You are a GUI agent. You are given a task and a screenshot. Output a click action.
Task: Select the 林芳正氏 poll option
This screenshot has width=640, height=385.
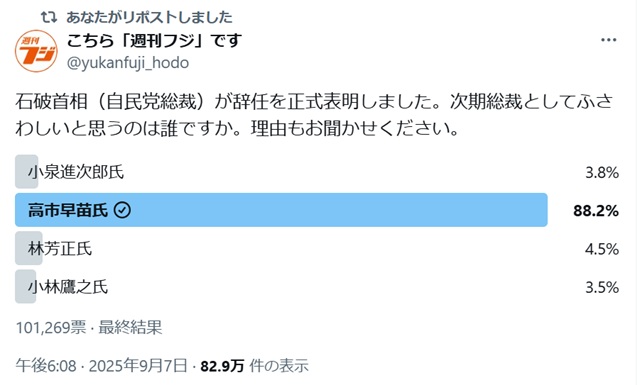click(x=317, y=248)
